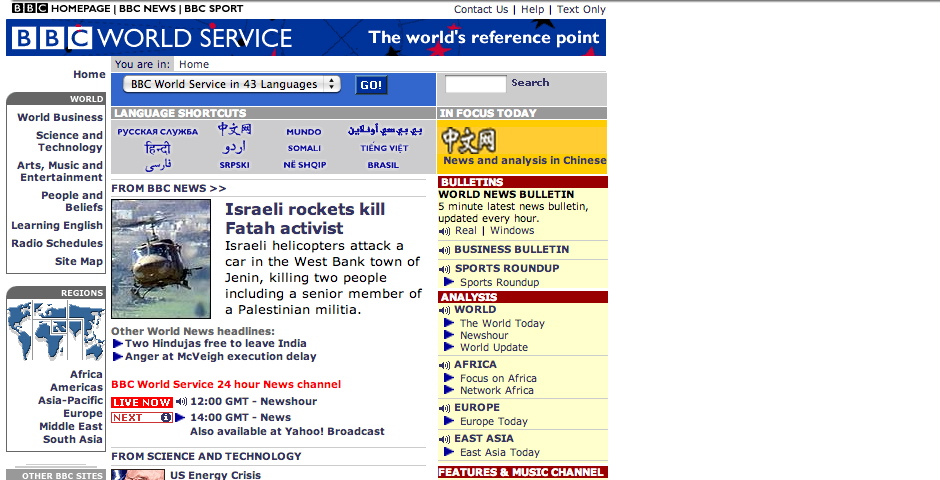Open Persian language shortcut
The width and height of the screenshot is (940, 480).
(158, 165)
